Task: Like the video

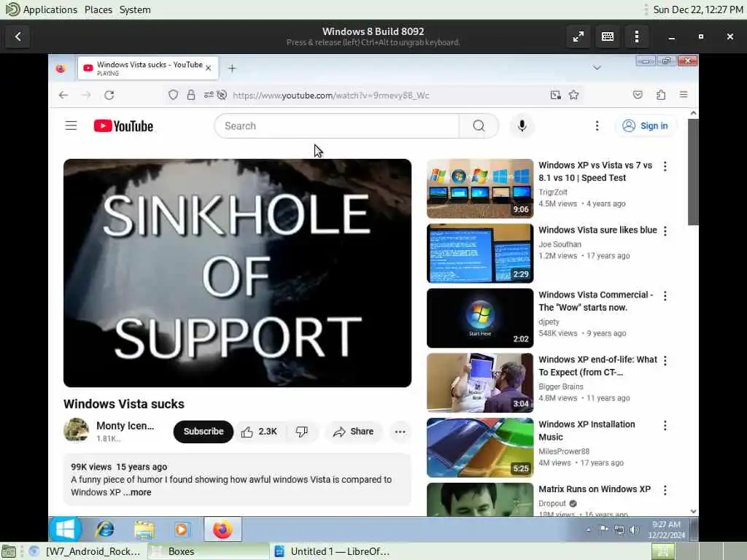Action: (x=260, y=432)
